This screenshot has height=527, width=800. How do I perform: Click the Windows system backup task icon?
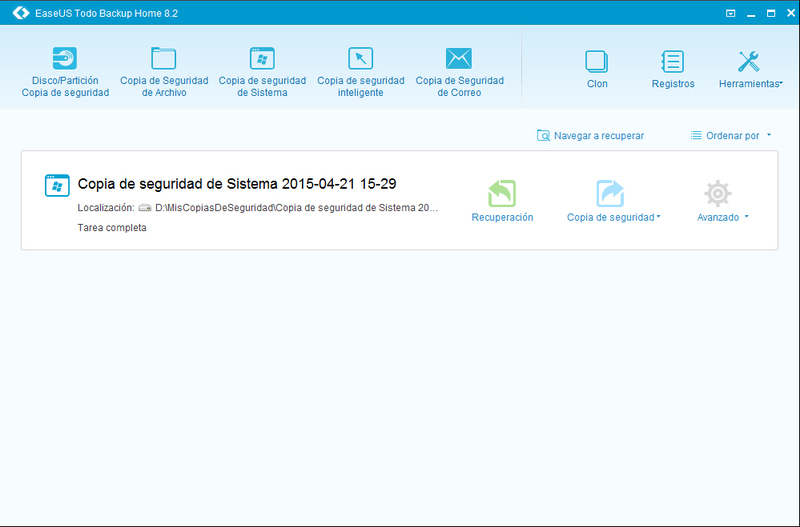(x=57, y=186)
